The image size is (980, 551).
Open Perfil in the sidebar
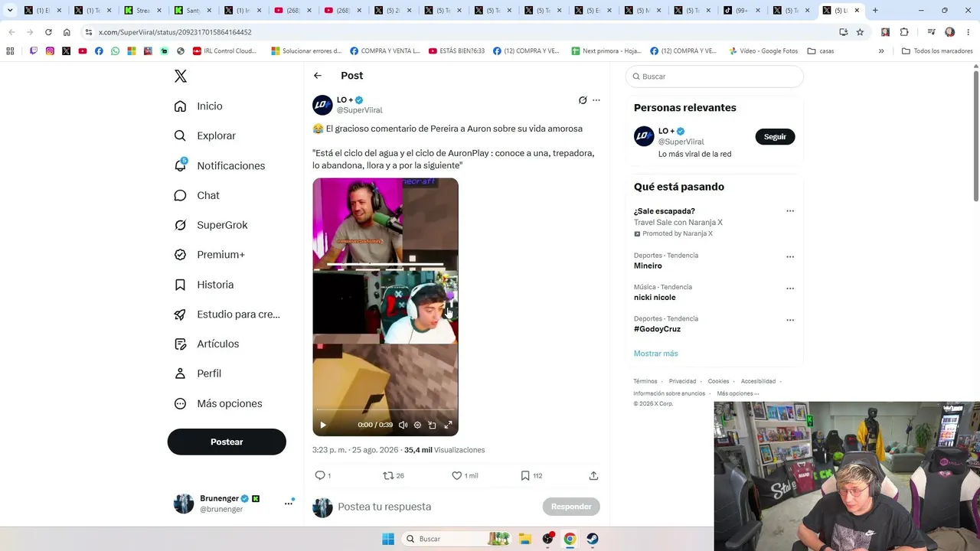click(198, 373)
